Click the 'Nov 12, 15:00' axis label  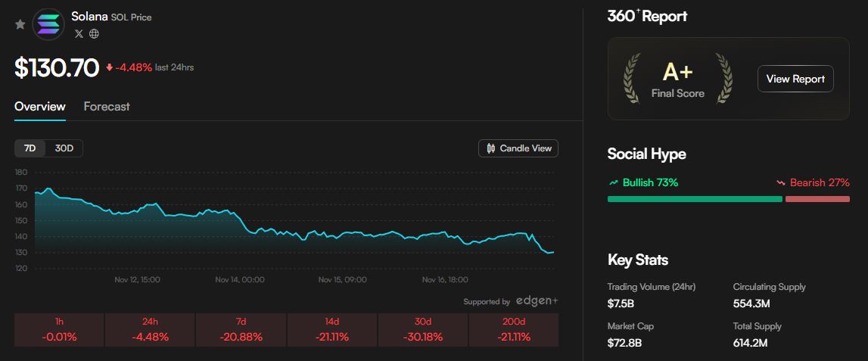point(137,279)
